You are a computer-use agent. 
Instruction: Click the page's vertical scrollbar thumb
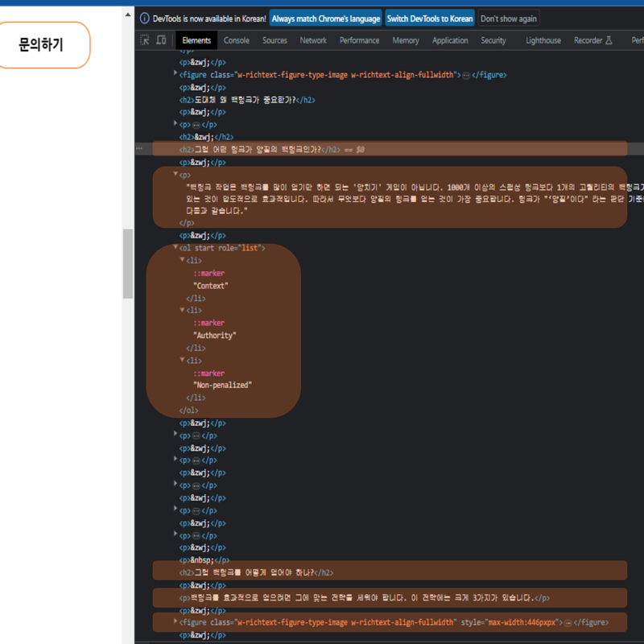coord(128,264)
